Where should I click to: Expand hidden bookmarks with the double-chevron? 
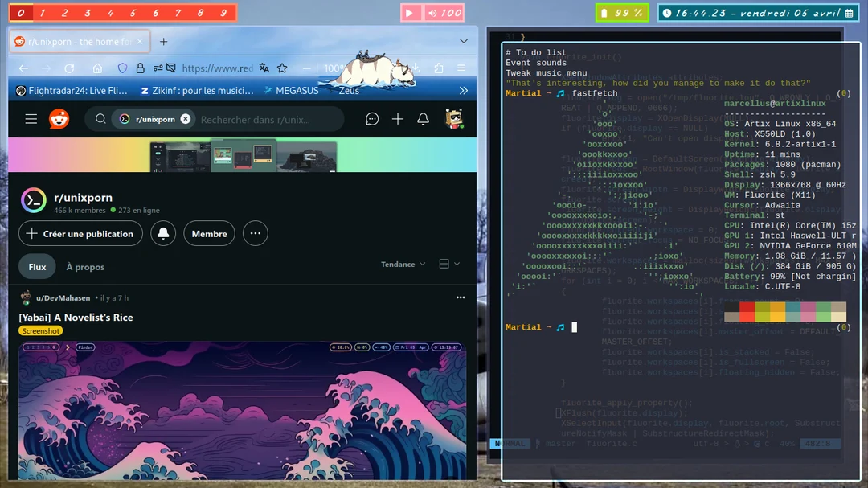coord(464,90)
